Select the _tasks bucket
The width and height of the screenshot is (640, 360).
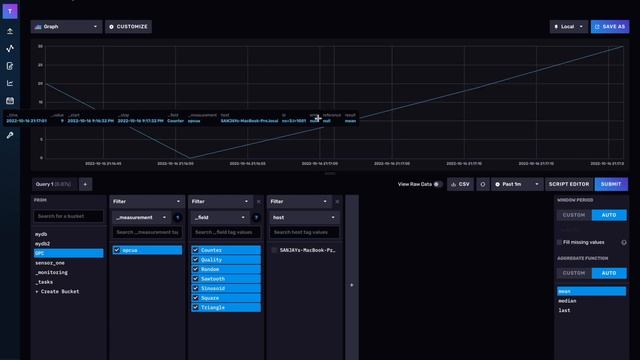69,282
